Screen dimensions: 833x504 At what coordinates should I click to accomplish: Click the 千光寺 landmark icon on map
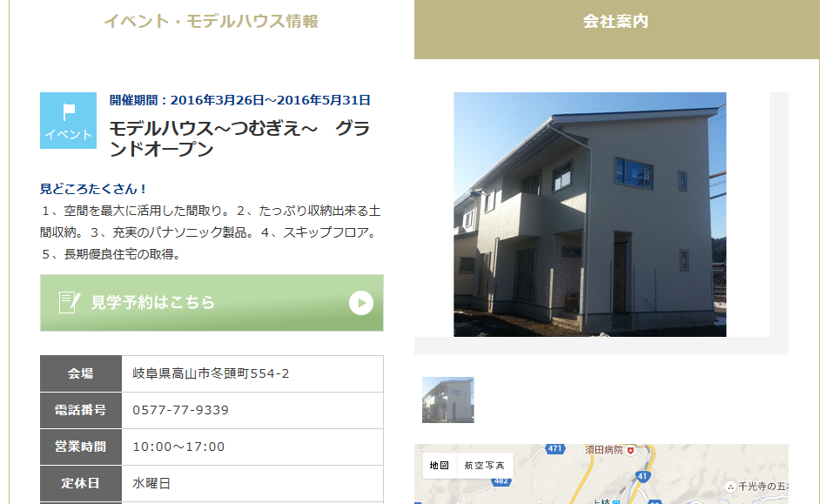click(x=731, y=487)
